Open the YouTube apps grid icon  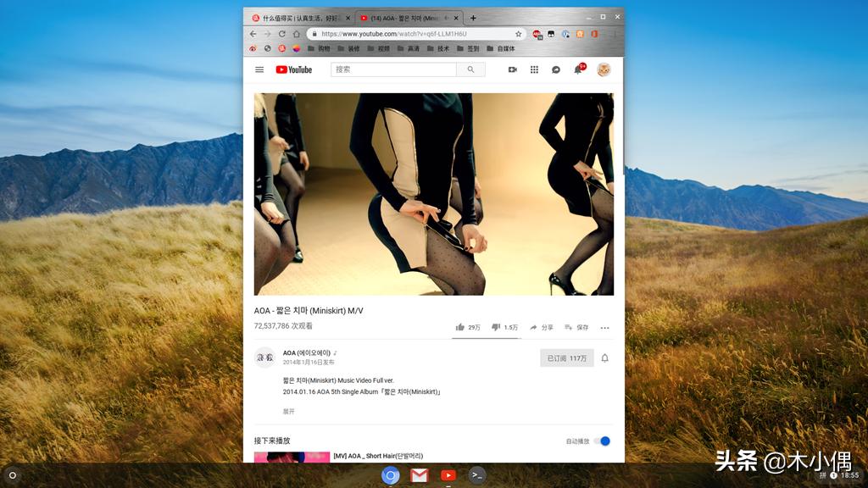click(534, 69)
